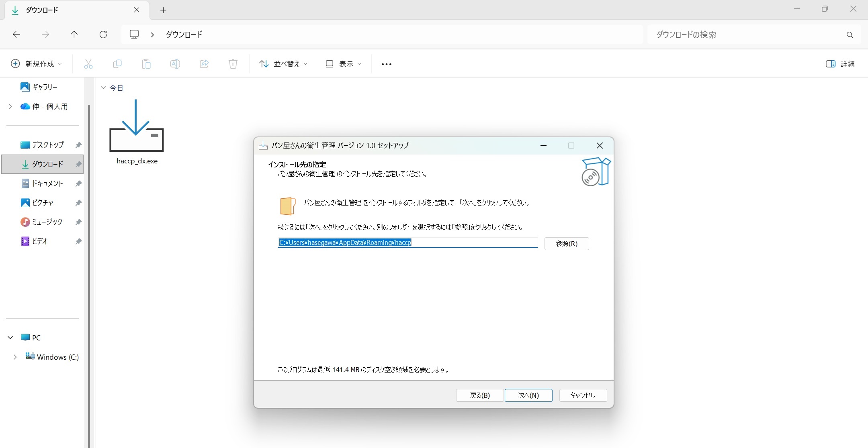Unpin ドキュメント from the sidebar

pos(78,183)
